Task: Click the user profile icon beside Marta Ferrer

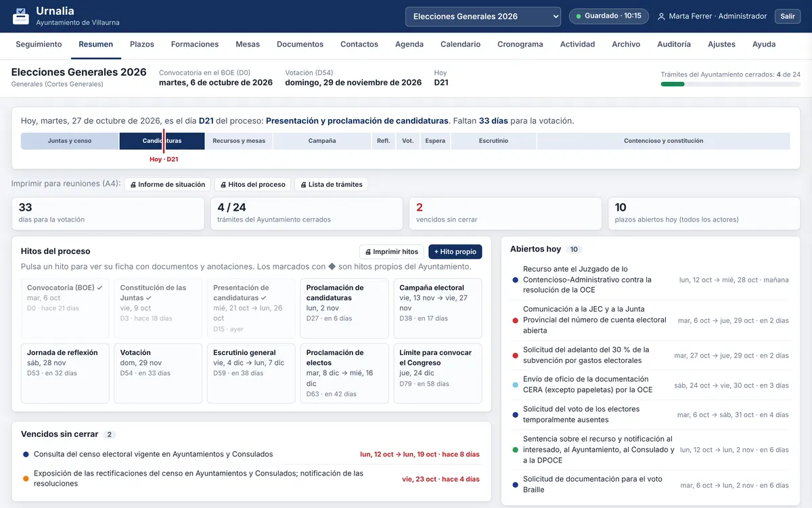Action: coord(661,16)
